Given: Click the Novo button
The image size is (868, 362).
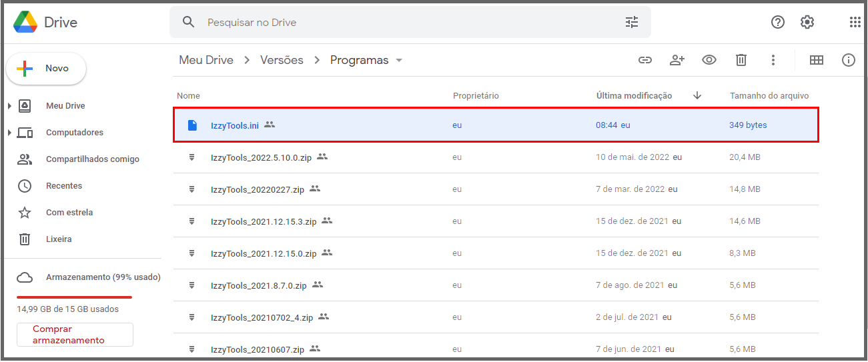Looking at the screenshot, I should [46, 68].
